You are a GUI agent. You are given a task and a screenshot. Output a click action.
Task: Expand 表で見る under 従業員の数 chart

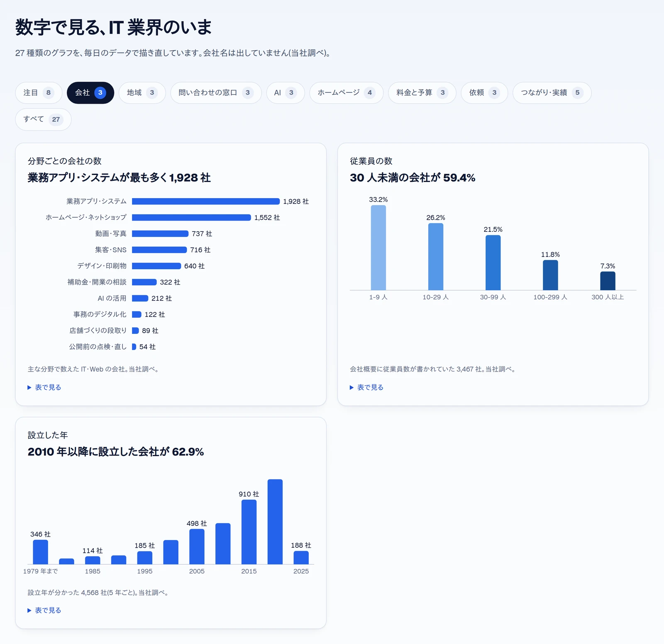click(367, 387)
